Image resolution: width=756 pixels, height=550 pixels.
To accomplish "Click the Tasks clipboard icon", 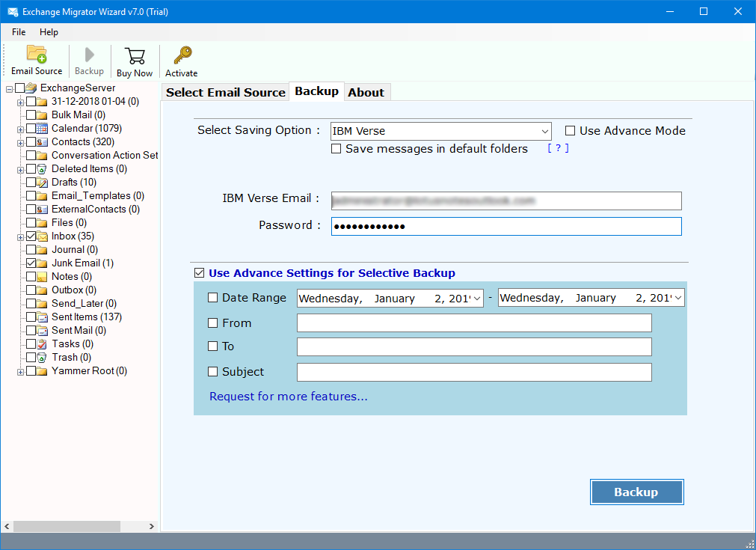I will pos(43,344).
